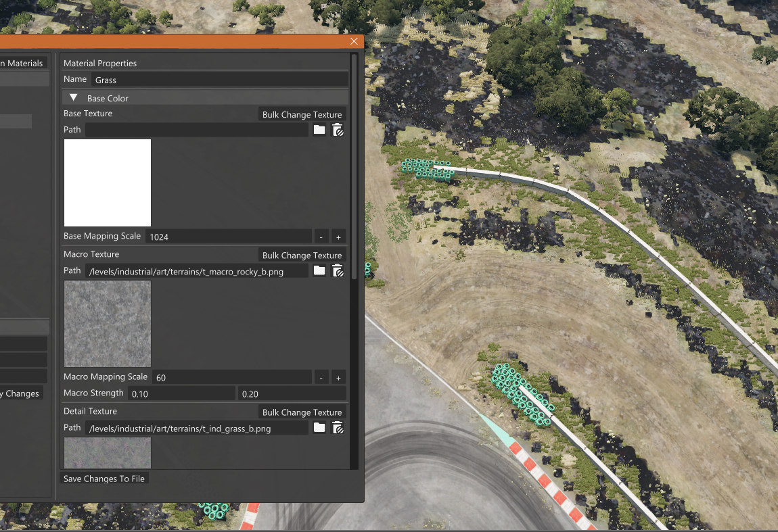Select the grass Detail Texture preview thumbnail
Image resolution: width=778 pixels, height=532 pixels.
click(107, 453)
